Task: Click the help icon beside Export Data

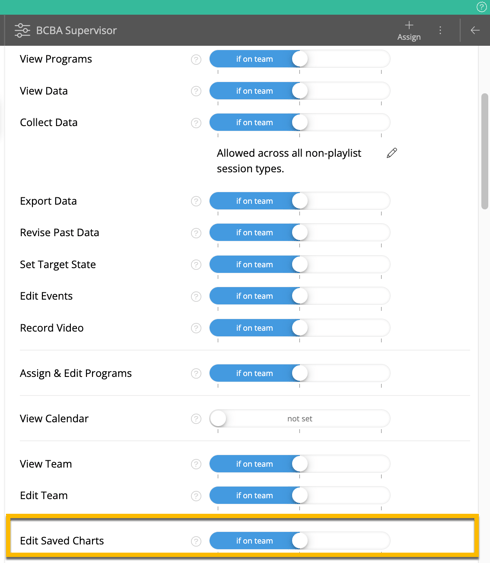Action: tap(196, 201)
